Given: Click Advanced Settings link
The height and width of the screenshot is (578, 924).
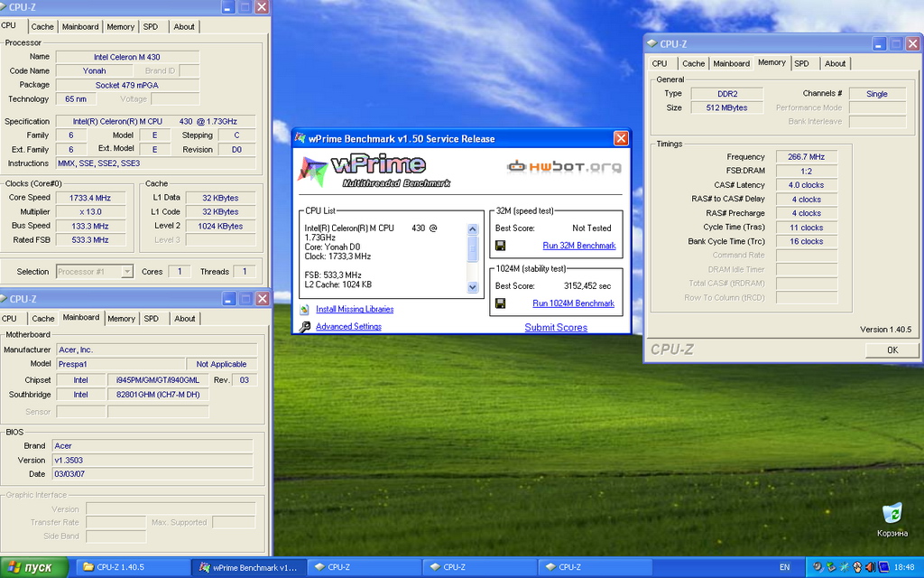Looking at the screenshot, I should pyautogui.click(x=348, y=327).
